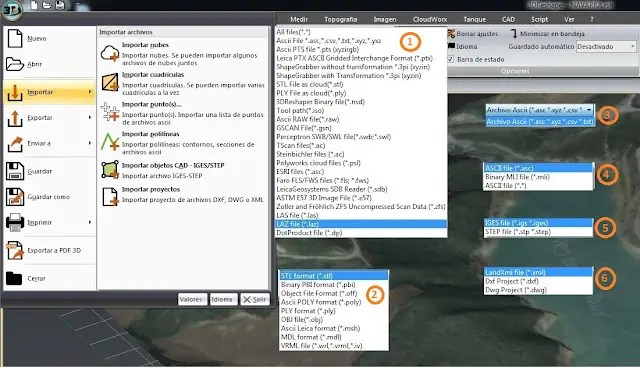Click the Importar nubes cloud icon
The image size is (640, 368).
click(x=110, y=53)
